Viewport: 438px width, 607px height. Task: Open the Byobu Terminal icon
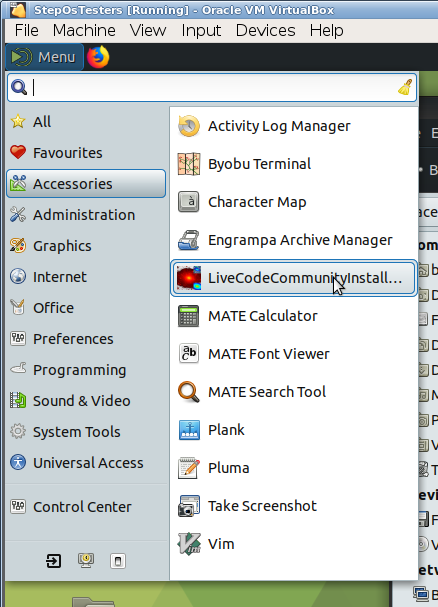tap(189, 164)
